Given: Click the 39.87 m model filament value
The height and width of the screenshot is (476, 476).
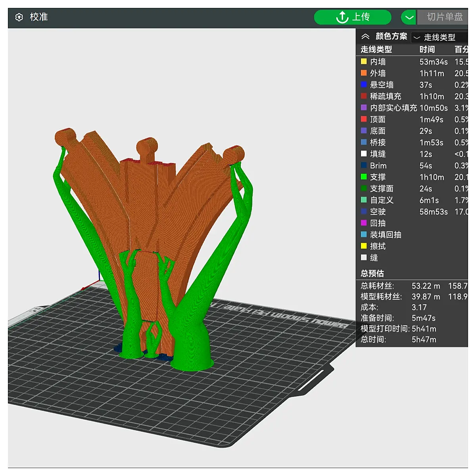Looking at the screenshot, I should click(x=426, y=297).
